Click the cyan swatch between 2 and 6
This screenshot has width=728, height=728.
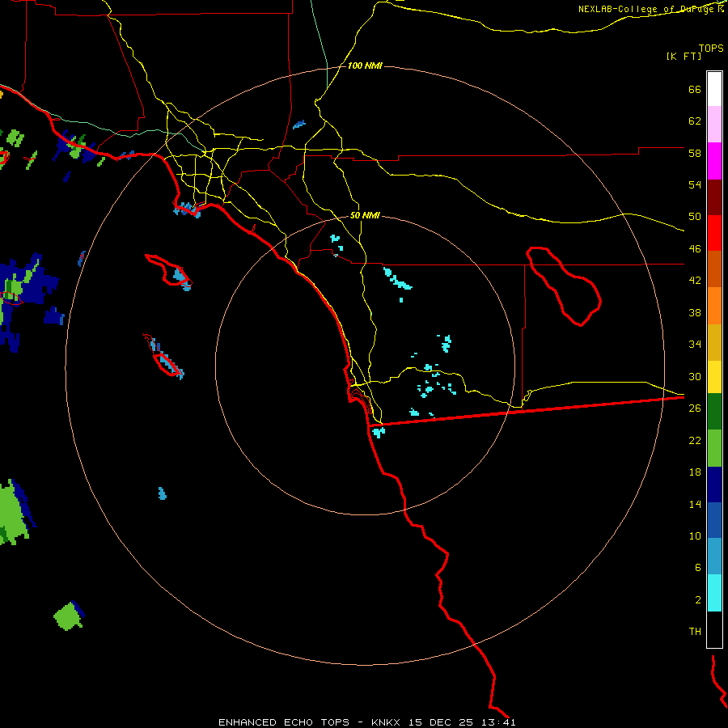(x=714, y=593)
